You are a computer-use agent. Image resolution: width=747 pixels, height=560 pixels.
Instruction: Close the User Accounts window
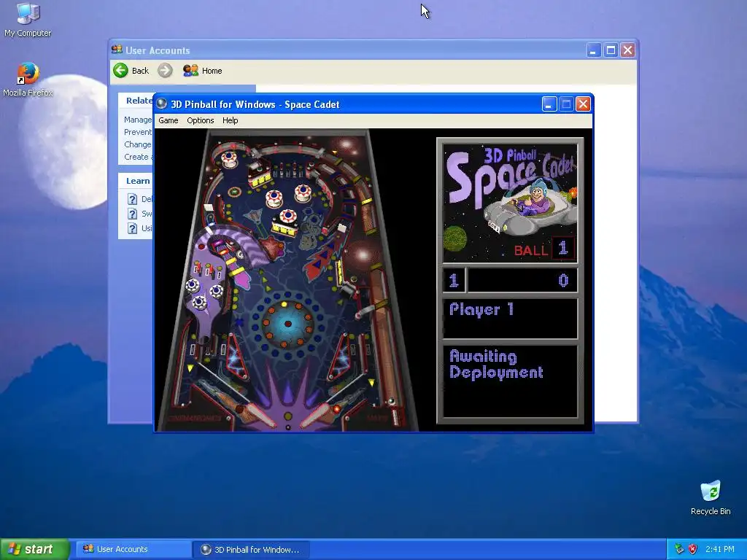click(628, 50)
